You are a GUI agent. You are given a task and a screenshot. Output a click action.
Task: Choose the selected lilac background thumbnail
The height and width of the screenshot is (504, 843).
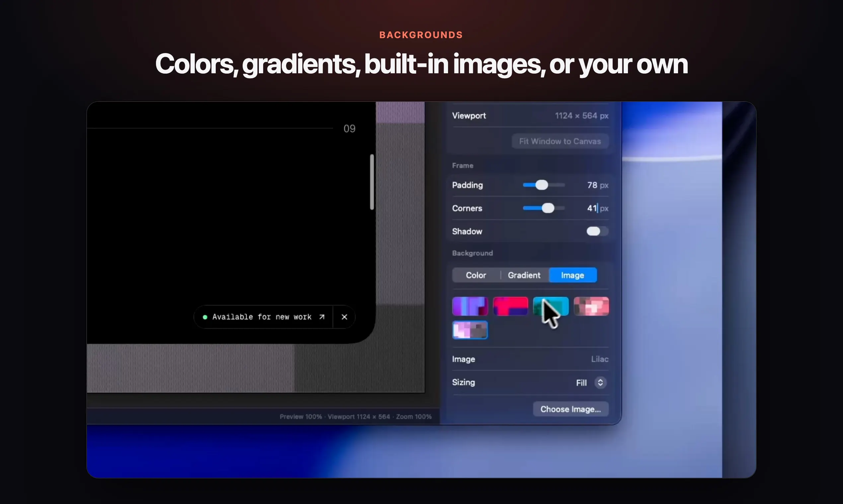[x=470, y=330]
